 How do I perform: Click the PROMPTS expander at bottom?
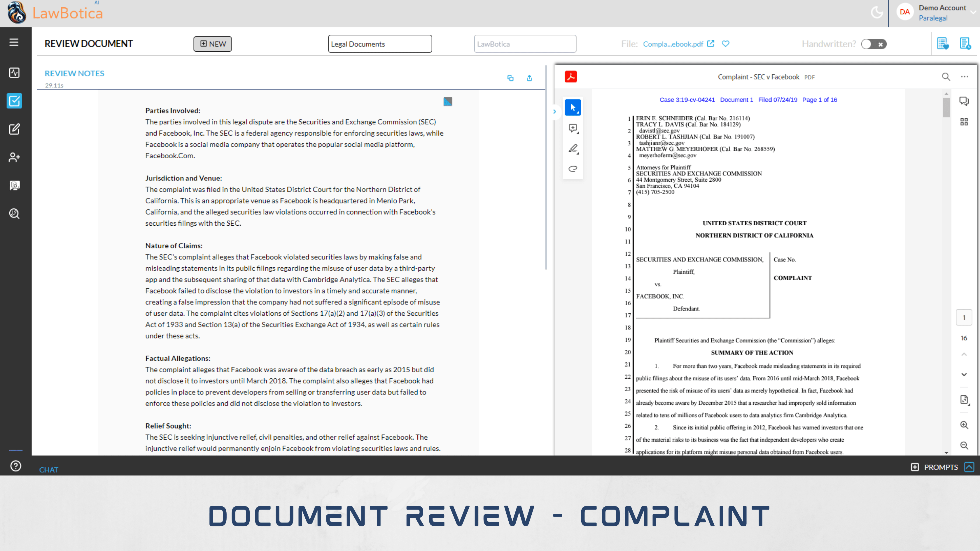click(970, 467)
